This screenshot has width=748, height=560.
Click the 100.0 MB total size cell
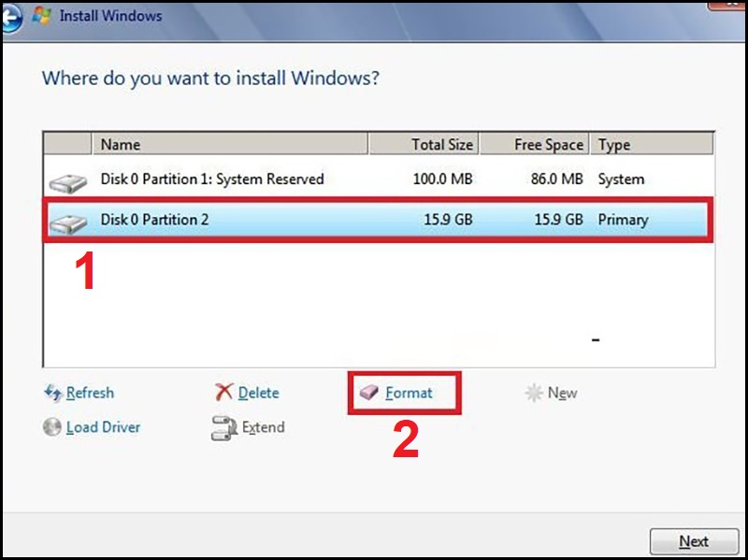pyautogui.click(x=442, y=179)
